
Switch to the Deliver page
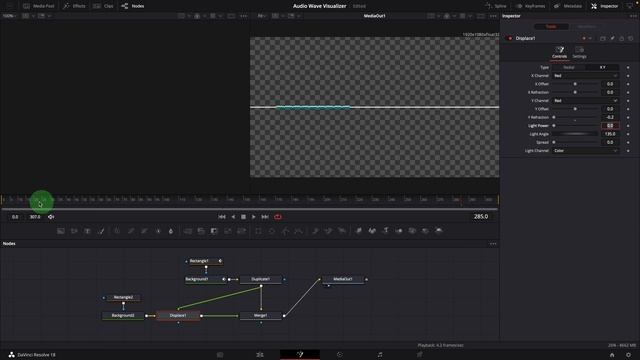(x=420, y=355)
